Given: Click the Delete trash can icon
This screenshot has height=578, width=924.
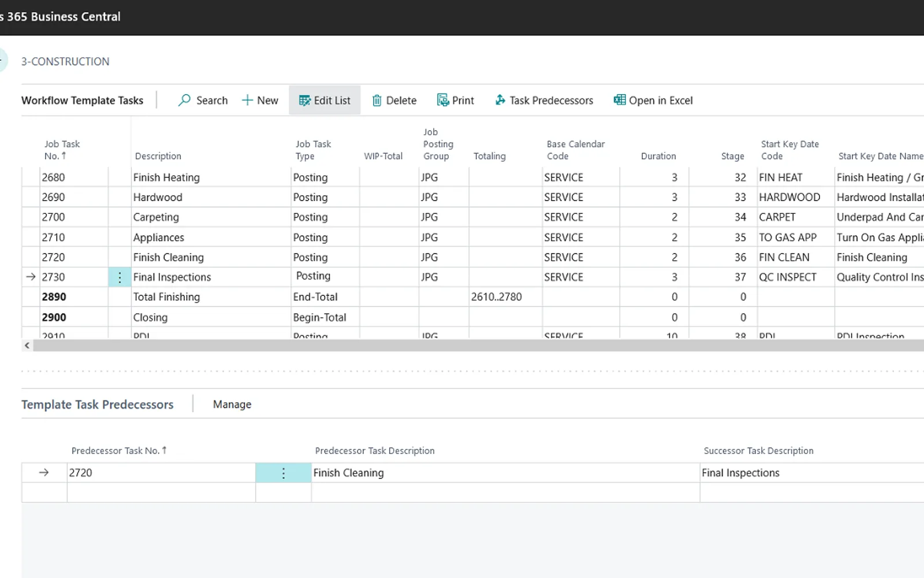Looking at the screenshot, I should point(377,101).
